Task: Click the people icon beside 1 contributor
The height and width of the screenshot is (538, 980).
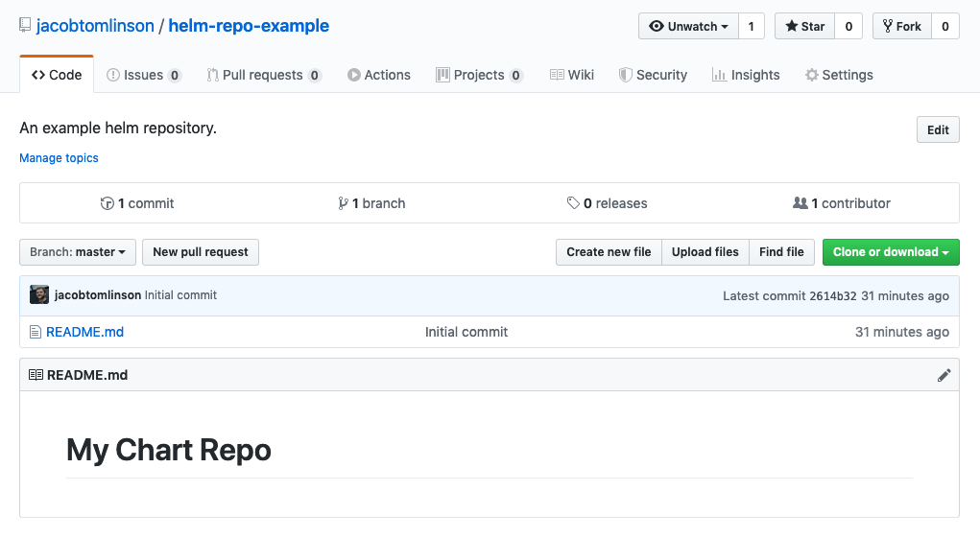Action: pos(800,203)
